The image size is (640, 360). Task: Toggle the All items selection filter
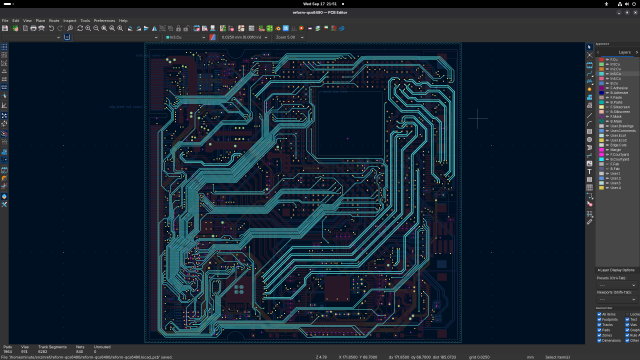pyautogui.click(x=600, y=314)
